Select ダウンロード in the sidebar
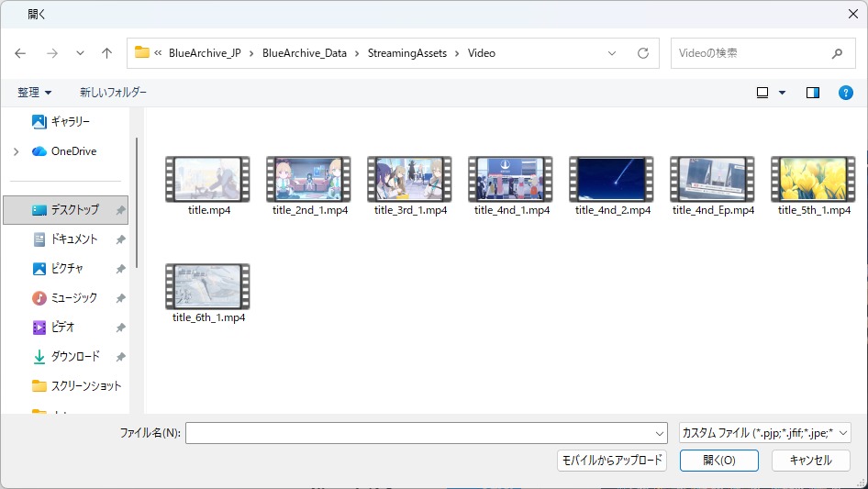868x489 pixels. [75, 357]
